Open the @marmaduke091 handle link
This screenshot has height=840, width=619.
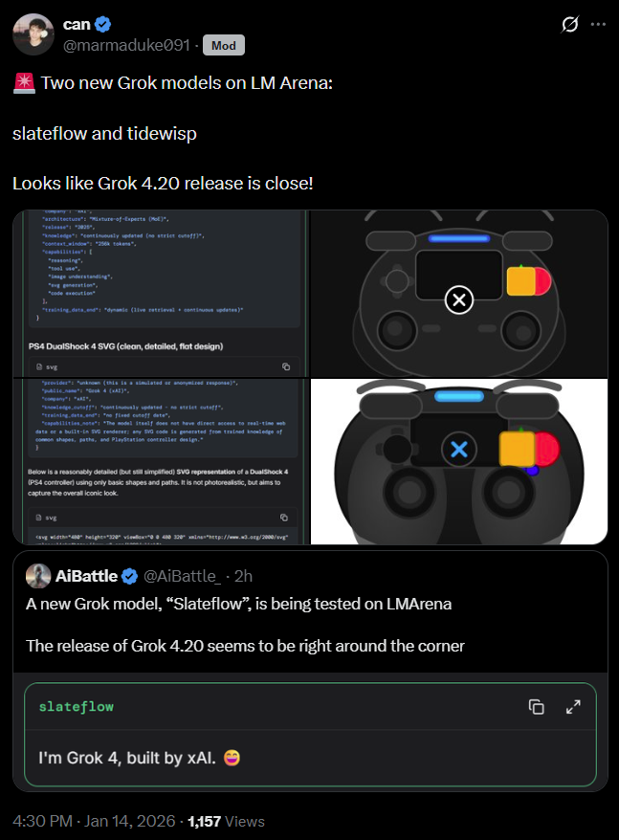tap(126, 46)
